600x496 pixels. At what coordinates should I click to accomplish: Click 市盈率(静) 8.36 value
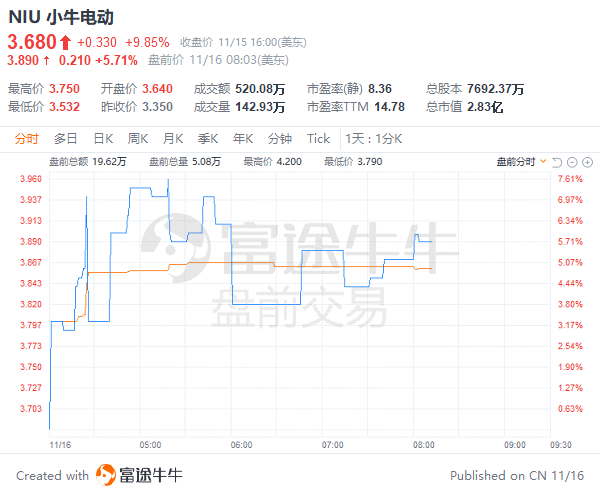[x=380, y=89]
